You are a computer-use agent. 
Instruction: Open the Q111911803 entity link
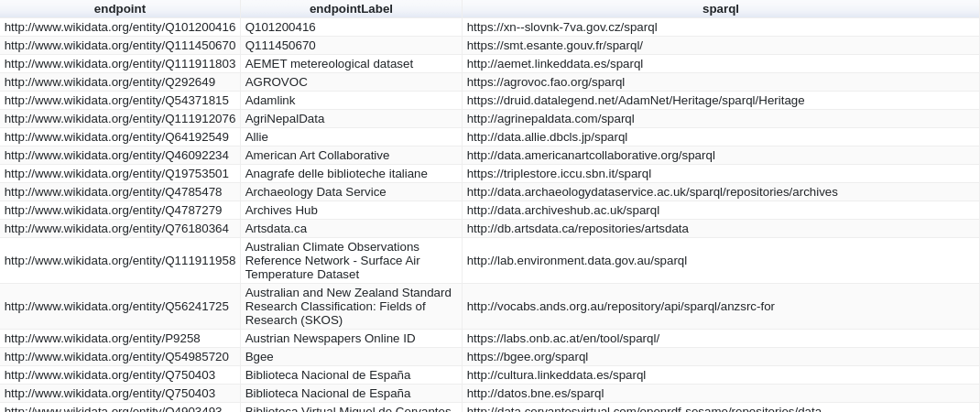coord(119,64)
